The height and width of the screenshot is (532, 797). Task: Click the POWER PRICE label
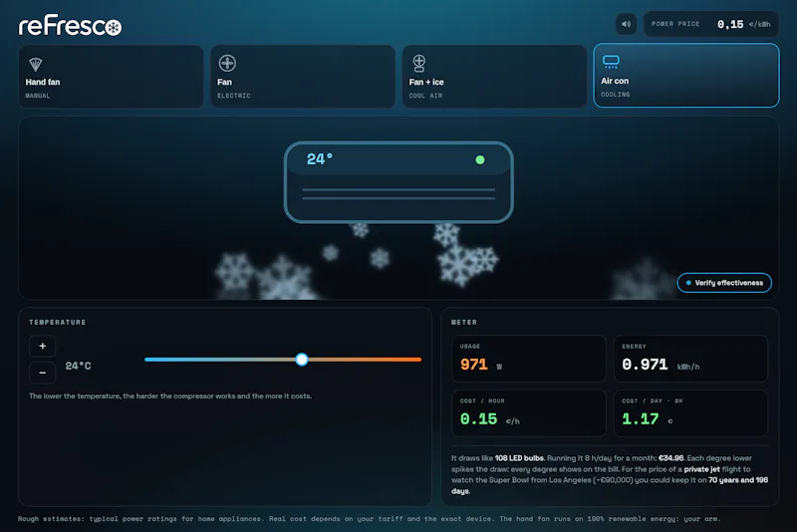pyautogui.click(x=675, y=24)
